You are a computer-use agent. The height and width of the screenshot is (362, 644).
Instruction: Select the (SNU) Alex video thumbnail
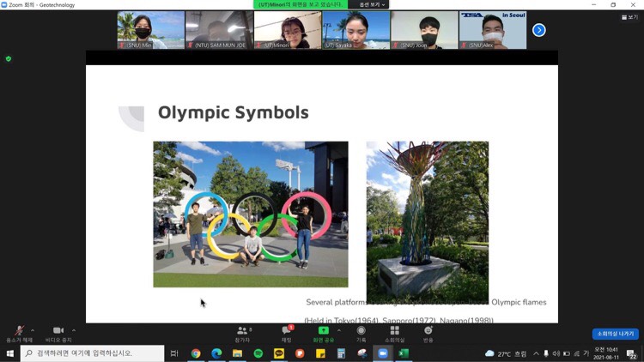[x=493, y=30]
